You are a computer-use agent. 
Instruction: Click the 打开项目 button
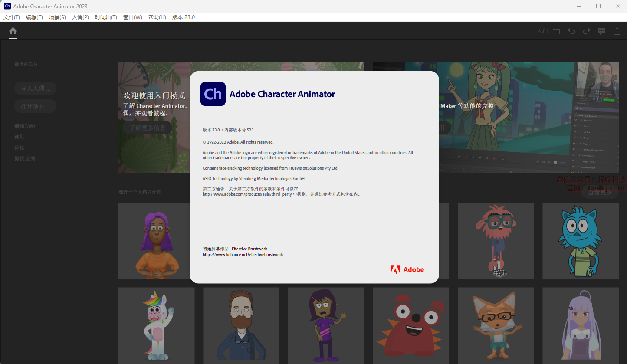point(36,106)
